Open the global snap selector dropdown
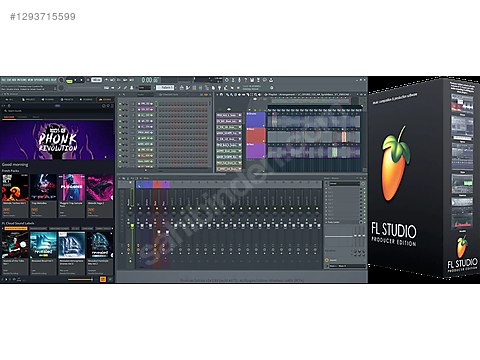 coord(144,88)
